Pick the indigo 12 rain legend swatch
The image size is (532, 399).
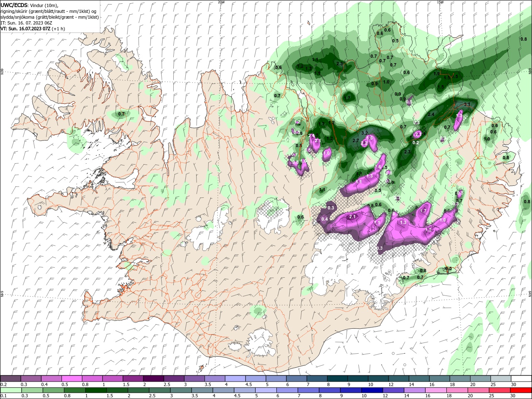[x=393, y=390]
